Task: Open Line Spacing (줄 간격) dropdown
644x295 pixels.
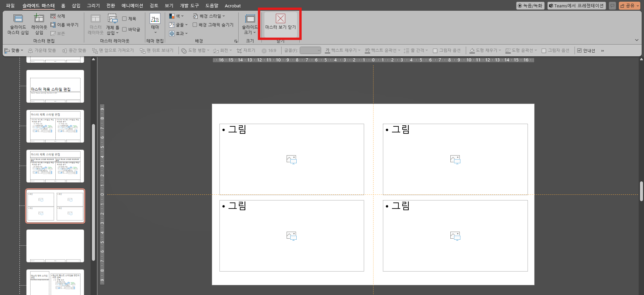Action: coord(416,51)
